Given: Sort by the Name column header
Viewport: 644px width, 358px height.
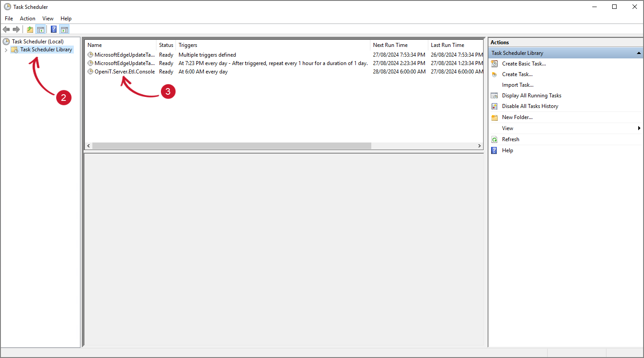Looking at the screenshot, I should click(121, 45).
